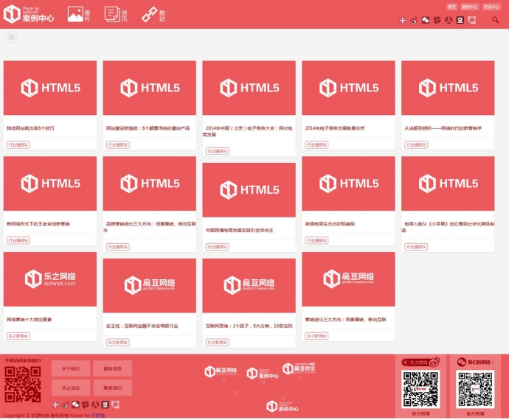The width and height of the screenshot is (509, 420).
Task: Click the WeChat QR code under 我们的微信
Action: point(475,389)
